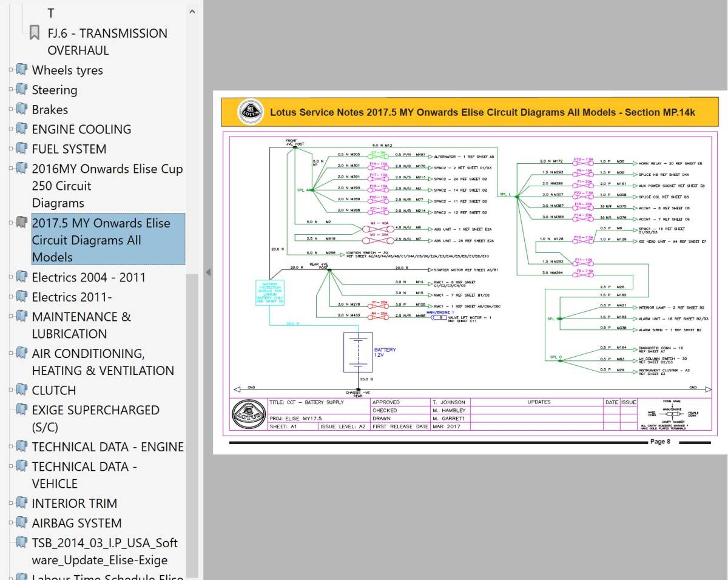Image resolution: width=728 pixels, height=580 pixels.
Task: Expand the CLUTCH bookmark node
Action: 10,391
